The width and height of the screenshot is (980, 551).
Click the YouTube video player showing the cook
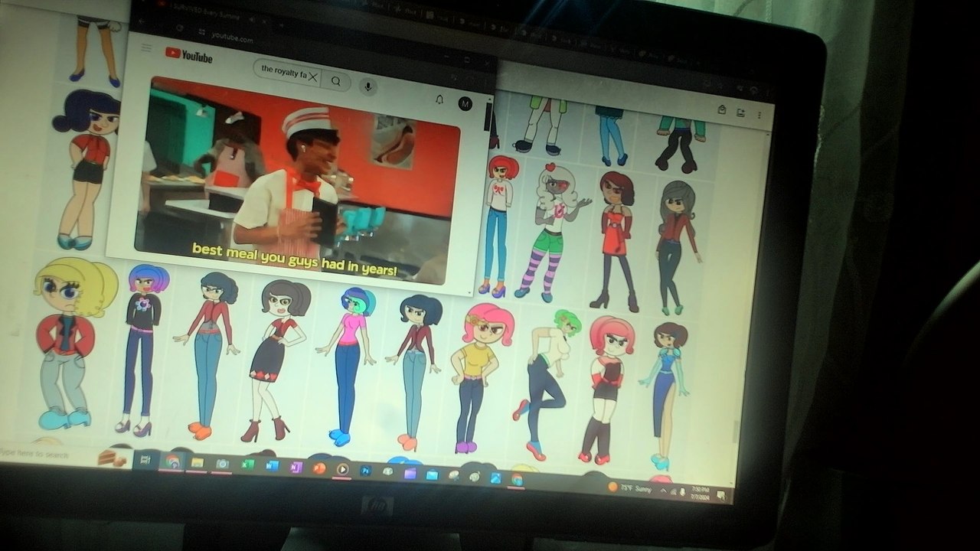[297, 180]
